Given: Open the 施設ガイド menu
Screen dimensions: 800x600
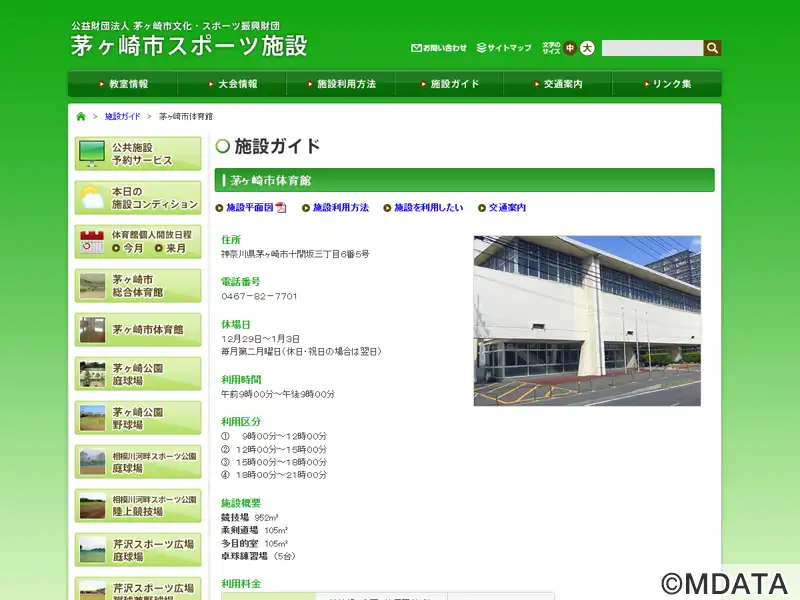Looking at the screenshot, I should pos(449,84).
